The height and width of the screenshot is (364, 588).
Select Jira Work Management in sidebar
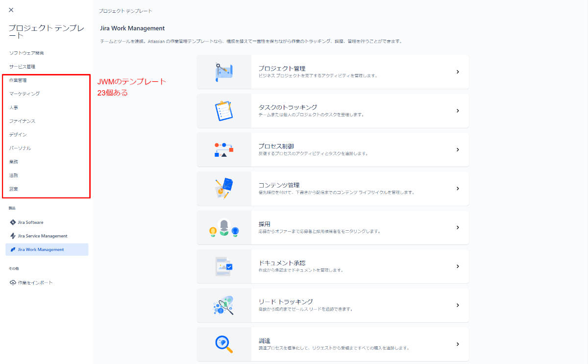click(x=47, y=249)
